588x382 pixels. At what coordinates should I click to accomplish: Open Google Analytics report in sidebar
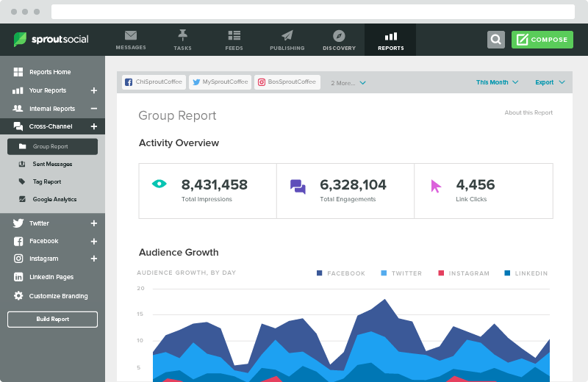[x=54, y=199]
